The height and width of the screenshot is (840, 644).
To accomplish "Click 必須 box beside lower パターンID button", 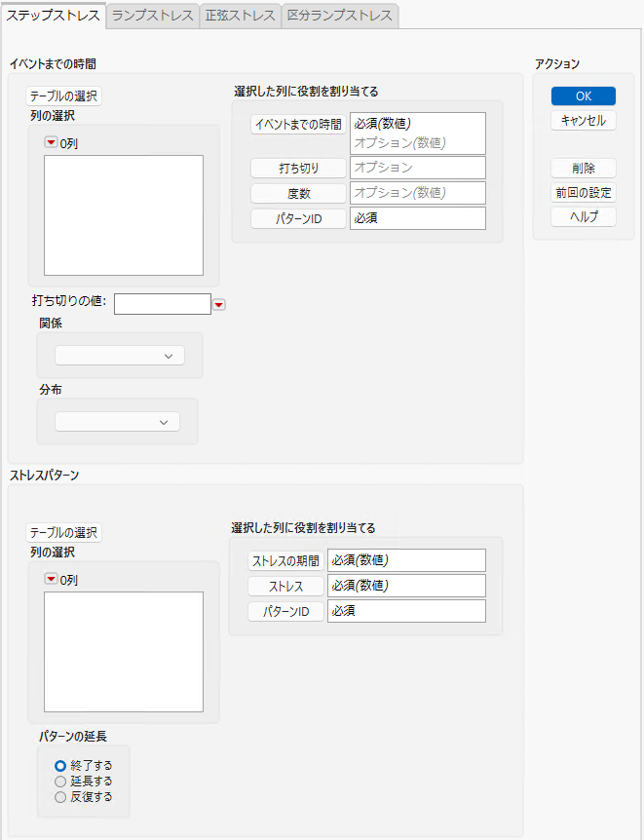I will [x=406, y=611].
